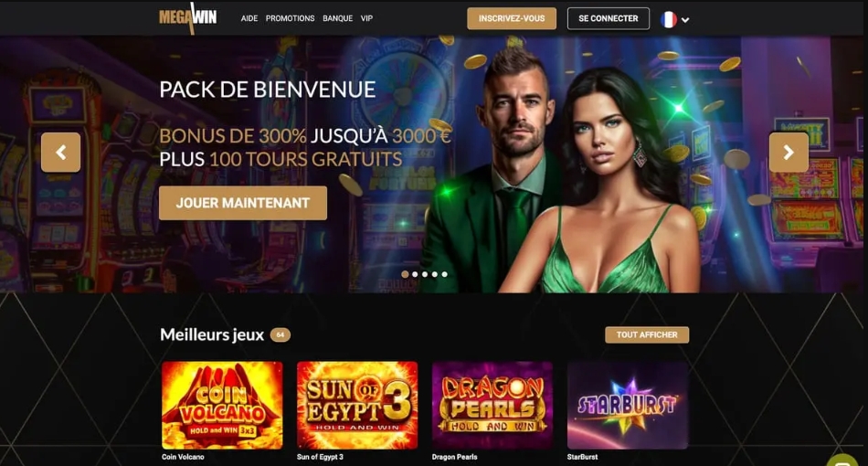Click TOUT AFFICHER for best games
Viewport: 868px width, 466px height.
(647, 334)
